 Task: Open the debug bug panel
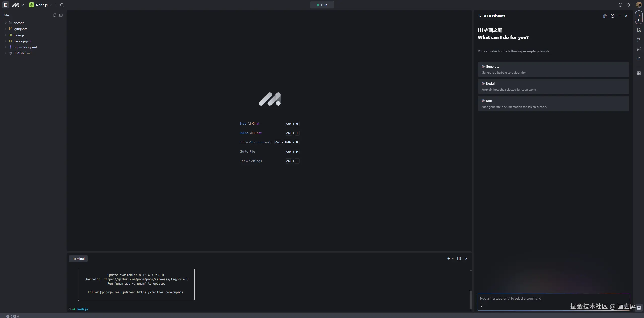pyautogui.click(x=639, y=59)
